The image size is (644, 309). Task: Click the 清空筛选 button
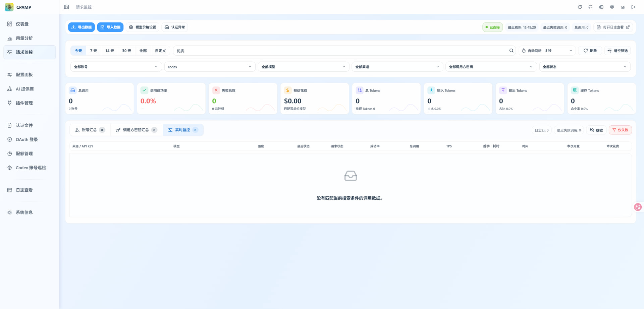[x=618, y=51]
